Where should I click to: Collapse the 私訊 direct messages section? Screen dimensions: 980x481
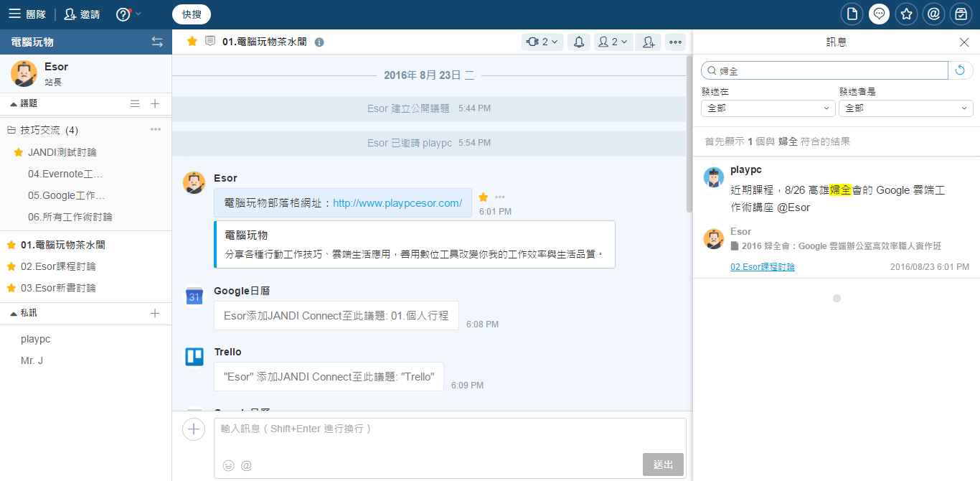[x=23, y=313]
